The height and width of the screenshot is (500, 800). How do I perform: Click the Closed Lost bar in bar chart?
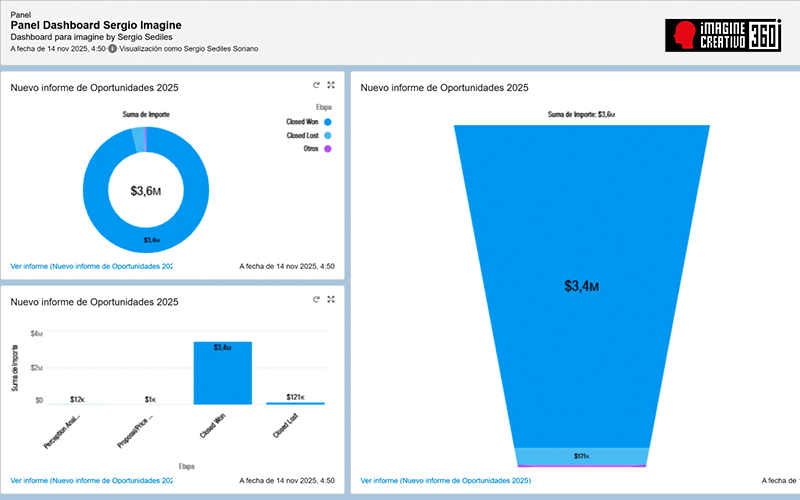click(x=295, y=403)
